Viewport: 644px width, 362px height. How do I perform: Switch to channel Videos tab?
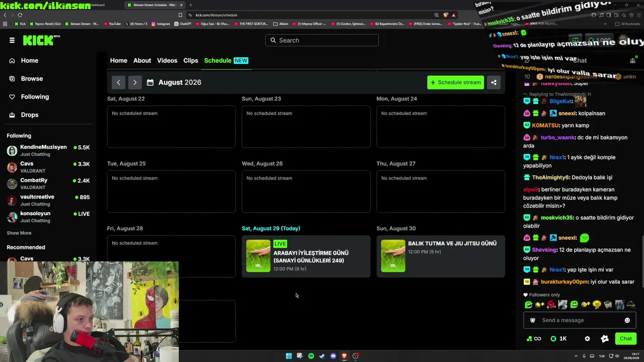tap(167, 60)
